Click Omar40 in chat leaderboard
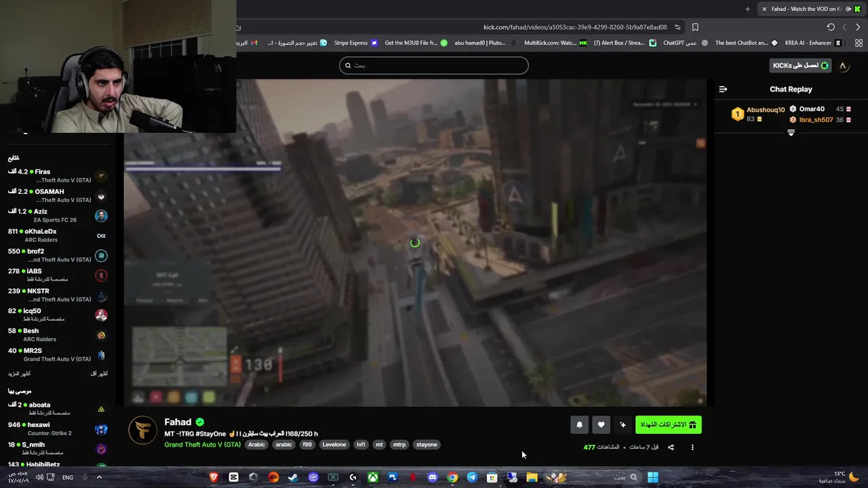 (812, 109)
